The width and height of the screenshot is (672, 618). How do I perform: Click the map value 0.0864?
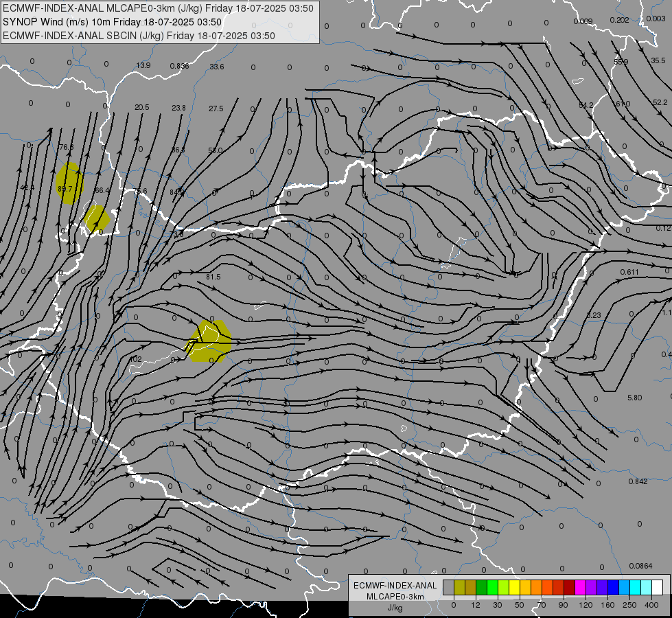[641, 566]
